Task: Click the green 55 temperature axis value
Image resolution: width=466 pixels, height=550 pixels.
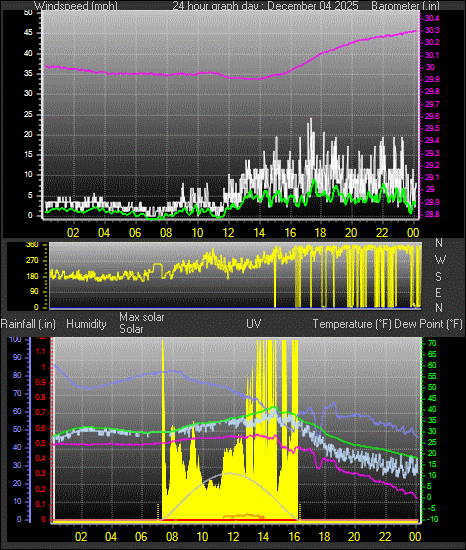Action: (x=432, y=376)
